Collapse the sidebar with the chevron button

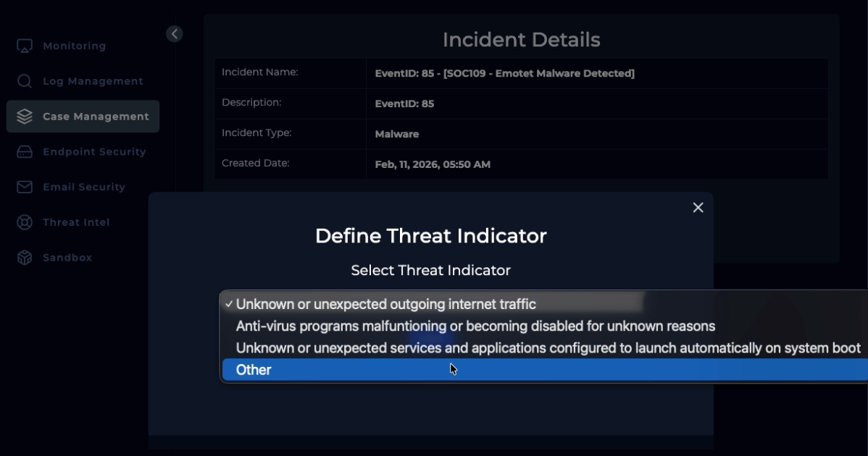[x=174, y=34]
